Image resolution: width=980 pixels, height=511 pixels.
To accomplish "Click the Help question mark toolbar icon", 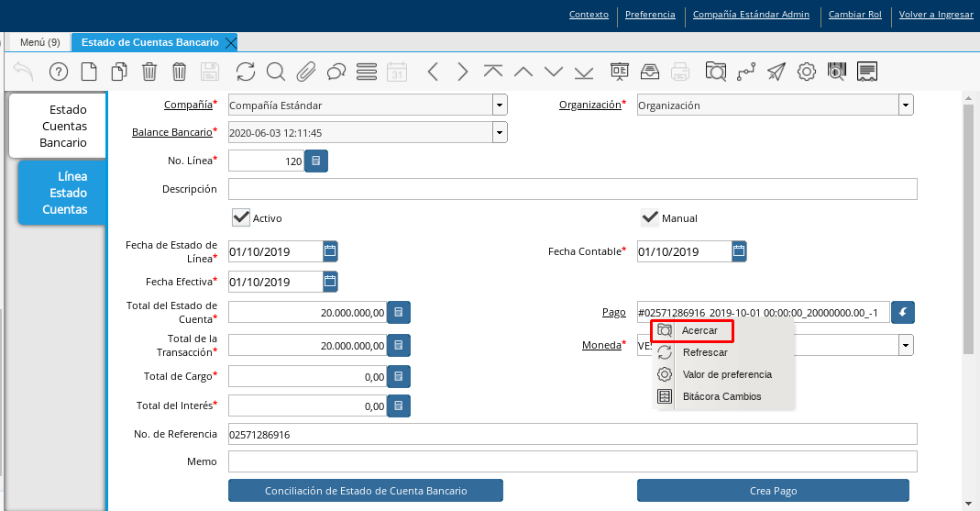I will (59, 72).
